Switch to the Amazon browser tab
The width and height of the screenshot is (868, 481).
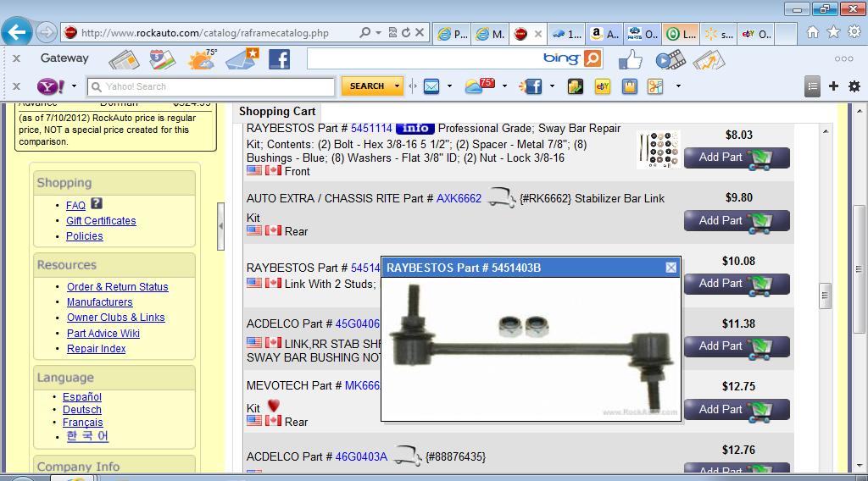604,34
